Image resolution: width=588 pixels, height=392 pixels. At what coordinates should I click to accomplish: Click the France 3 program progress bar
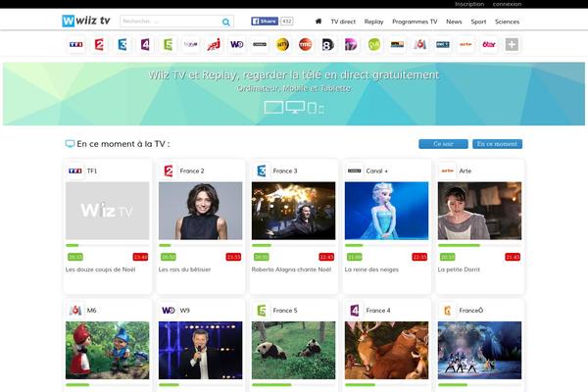[x=293, y=245]
